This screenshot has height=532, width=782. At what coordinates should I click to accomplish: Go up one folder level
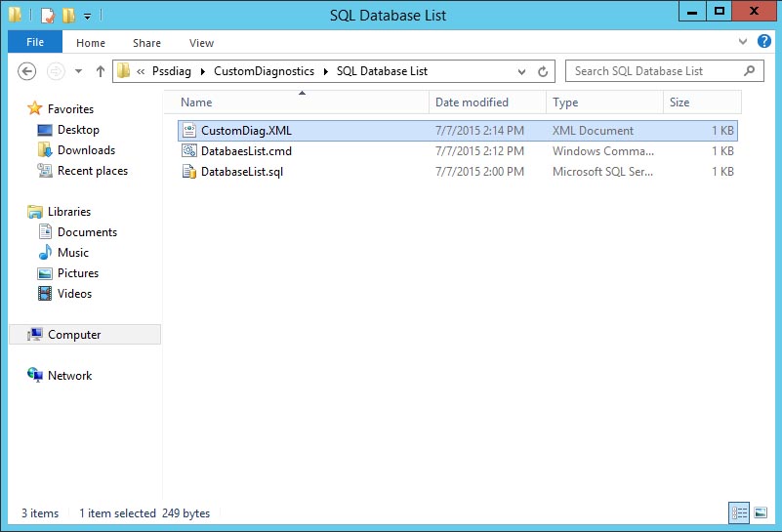101,71
